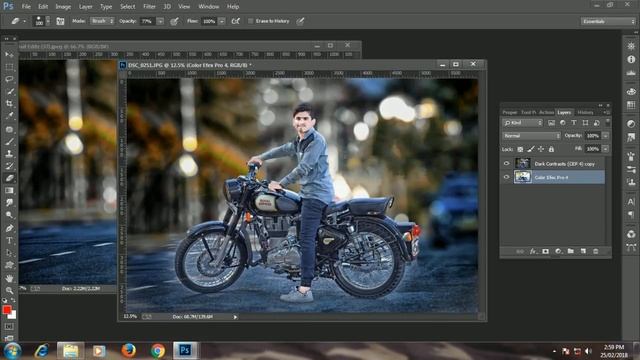Select the Clone Stamp tool
Viewport: 640px width, 360px height.
point(9,154)
